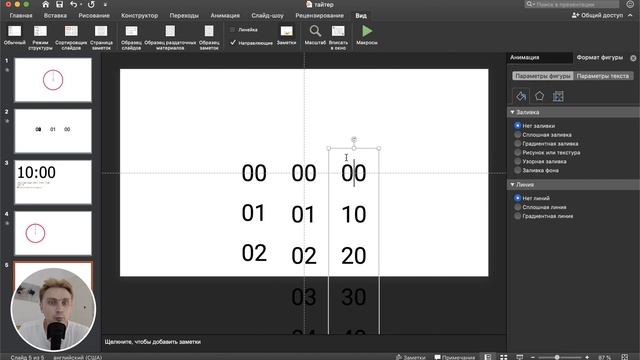The height and width of the screenshot is (360, 640).
Task: Enable the Линейка ruler checkbox
Action: click(x=232, y=30)
